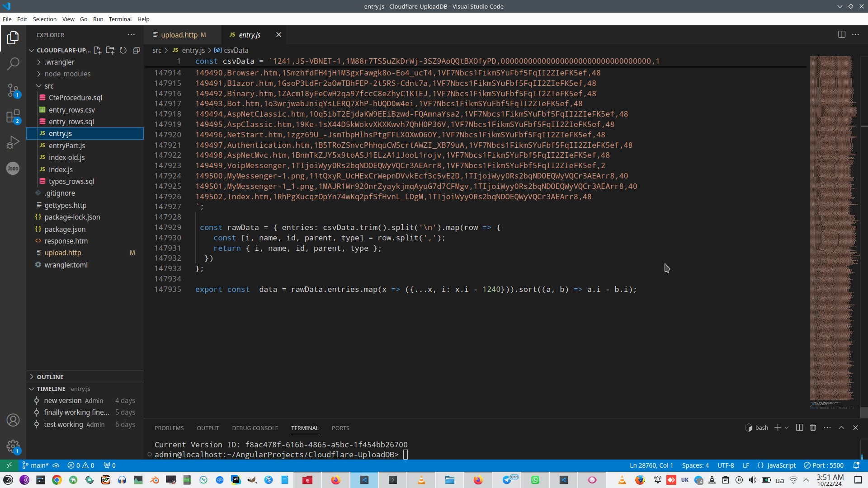
Task: Toggle panel maximize with the chevron
Action: click(841, 427)
